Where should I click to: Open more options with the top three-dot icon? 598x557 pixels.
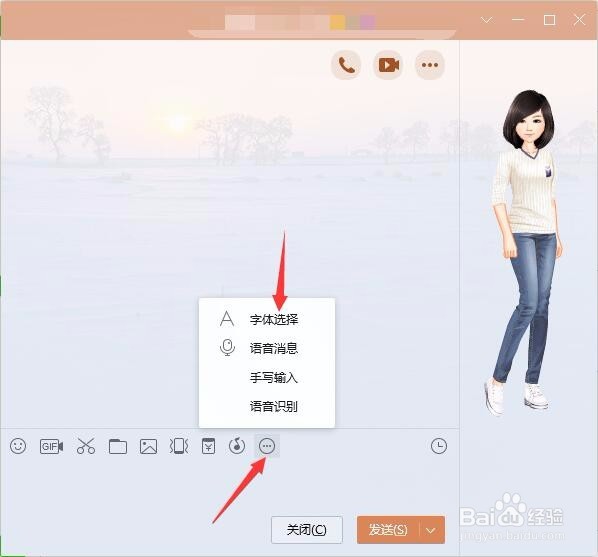coord(430,65)
